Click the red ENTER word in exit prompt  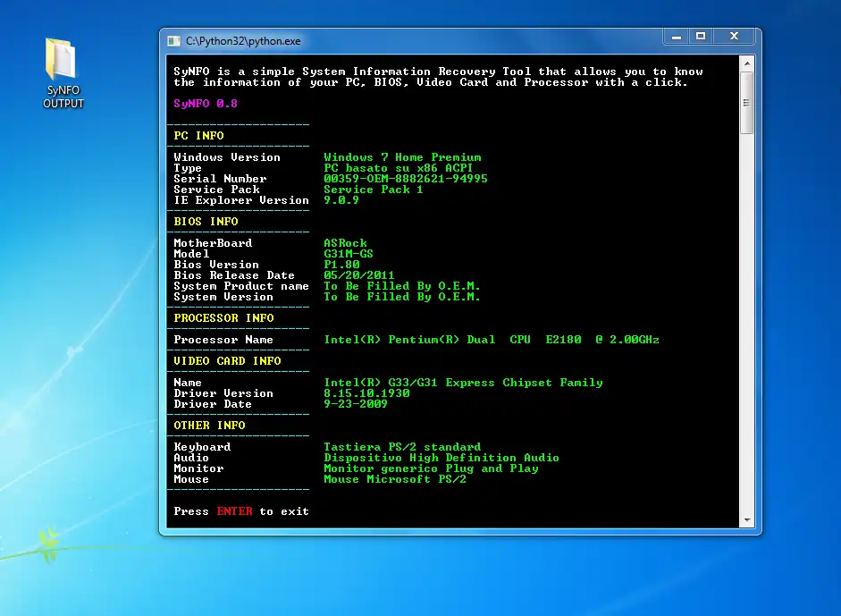(x=234, y=511)
